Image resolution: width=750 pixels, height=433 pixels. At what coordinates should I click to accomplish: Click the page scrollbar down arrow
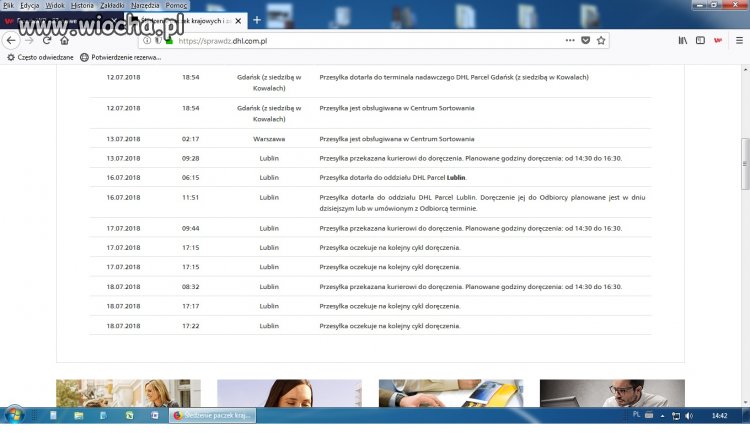(745, 403)
